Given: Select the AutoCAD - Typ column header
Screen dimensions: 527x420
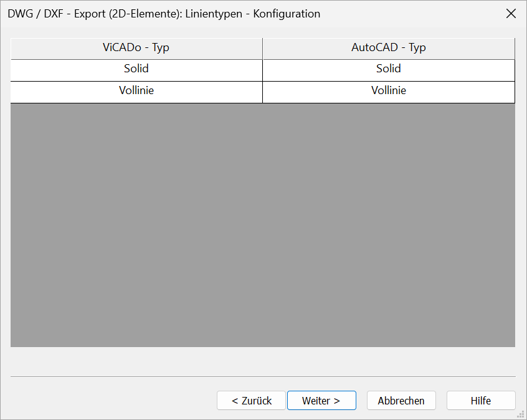Looking at the screenshot, I should [389, 49].
